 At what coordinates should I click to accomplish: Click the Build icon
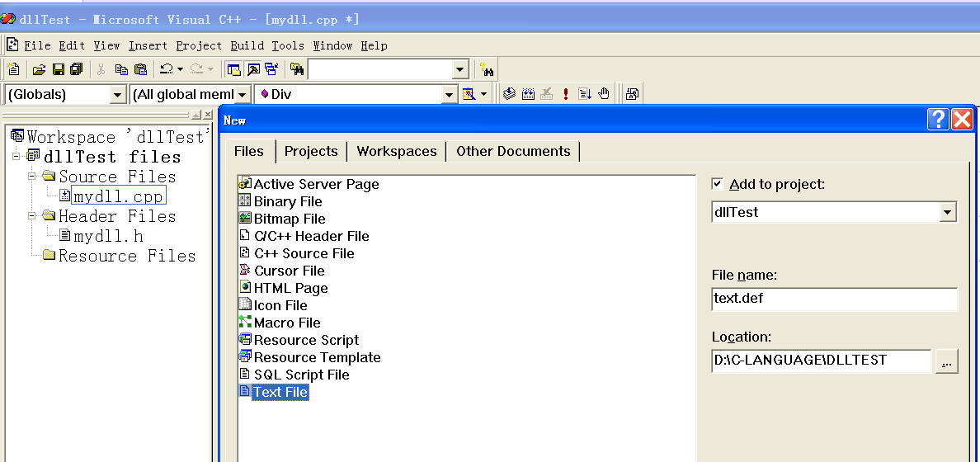[x=528, y=94]
